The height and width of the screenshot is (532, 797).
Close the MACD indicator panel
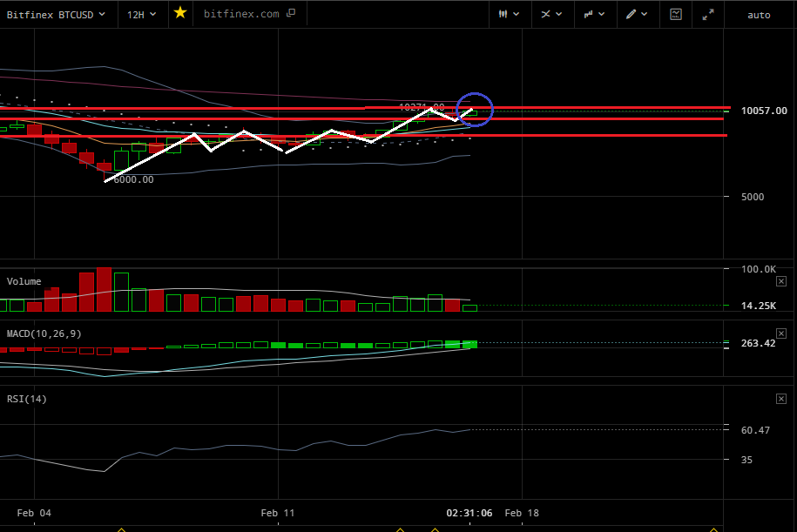(781, 333)
